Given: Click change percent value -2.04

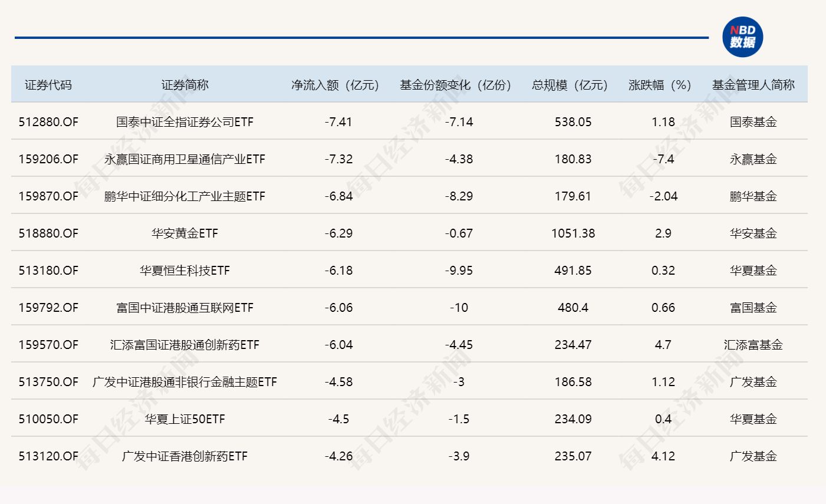Looking at the screenshot, I should pyautogui.click(x=663, y=196).
